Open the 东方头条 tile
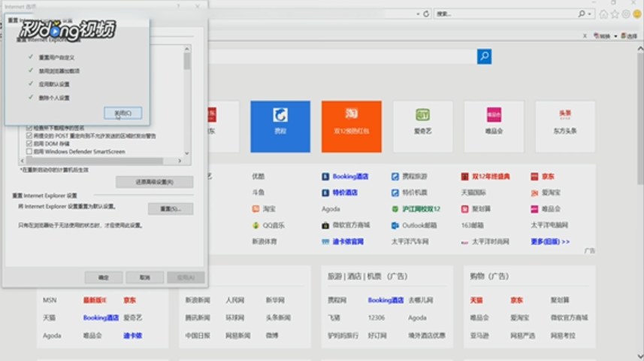The height and width of the screenshot is (361, 644). (x=565, y=126)
